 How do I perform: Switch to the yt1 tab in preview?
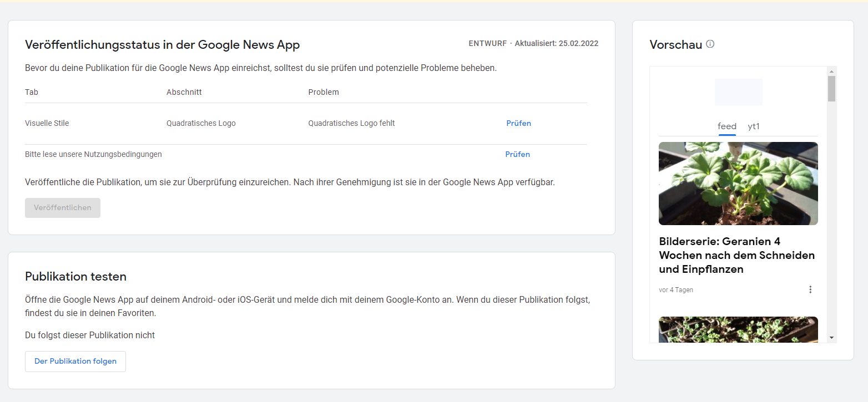coord(754,126)
